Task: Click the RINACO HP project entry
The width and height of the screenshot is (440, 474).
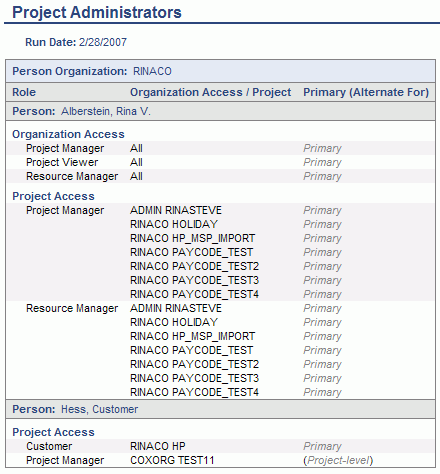Action: click(158, 446)
